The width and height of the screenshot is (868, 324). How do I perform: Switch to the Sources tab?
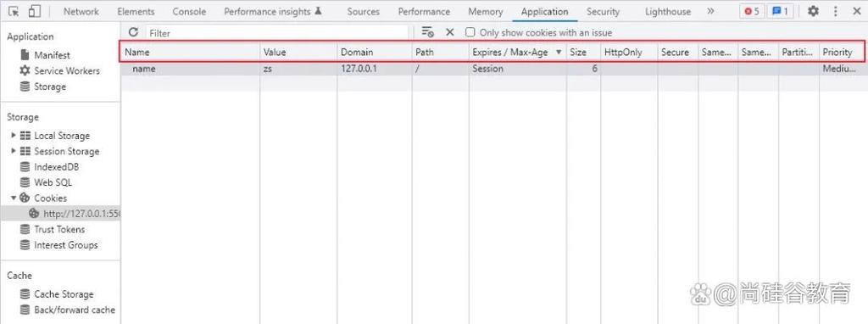click(x=363, y=11)
